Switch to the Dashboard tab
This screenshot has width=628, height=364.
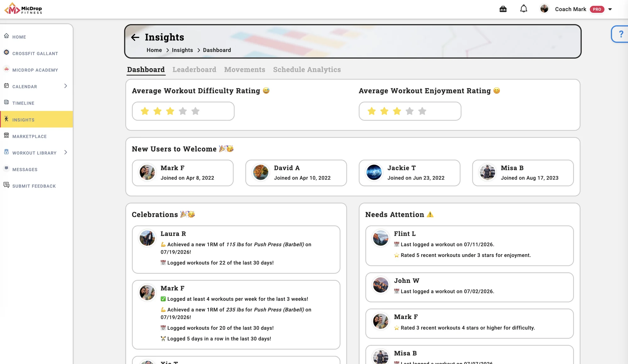[x=146, y=70]
